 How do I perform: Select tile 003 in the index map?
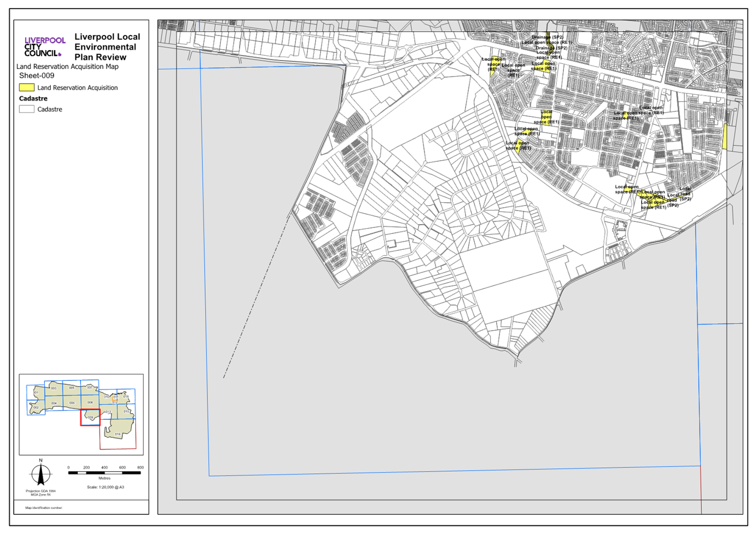click(x=54, y=388)
